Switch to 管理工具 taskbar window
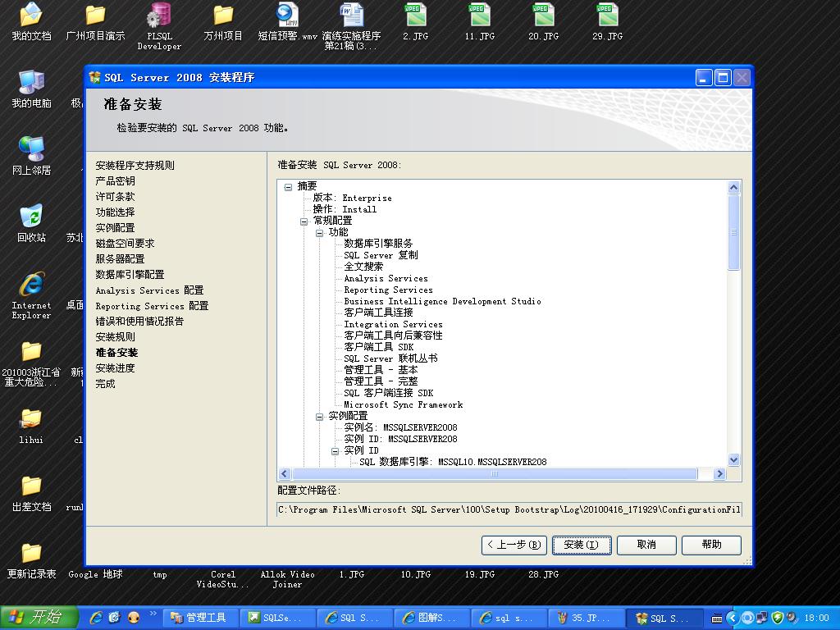This screenshot has height=630, width=840. [x=197, y=618]
